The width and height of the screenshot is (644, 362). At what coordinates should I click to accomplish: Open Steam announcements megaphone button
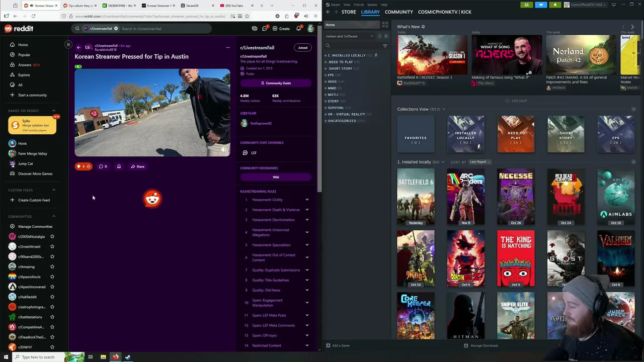point(541,5)
